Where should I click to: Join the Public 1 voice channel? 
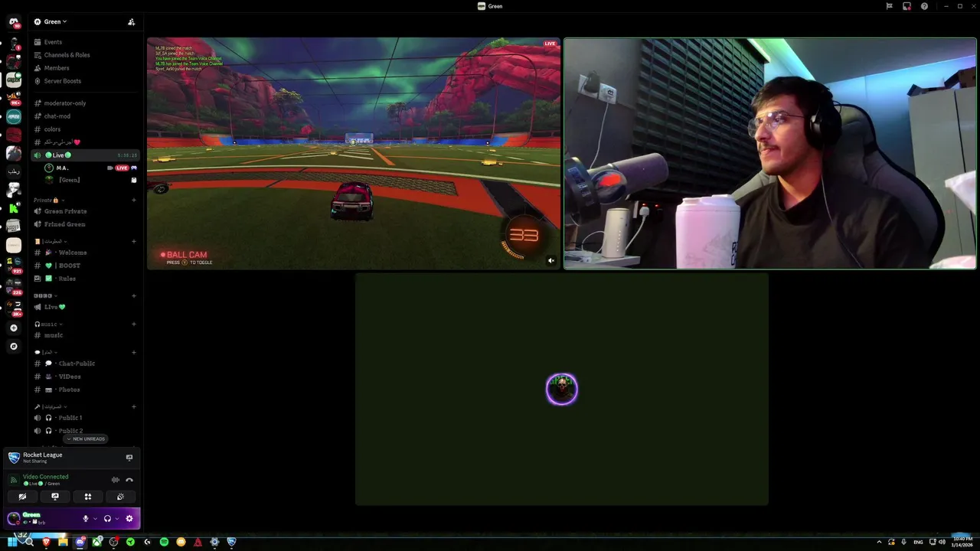click(x=84, y=418)
